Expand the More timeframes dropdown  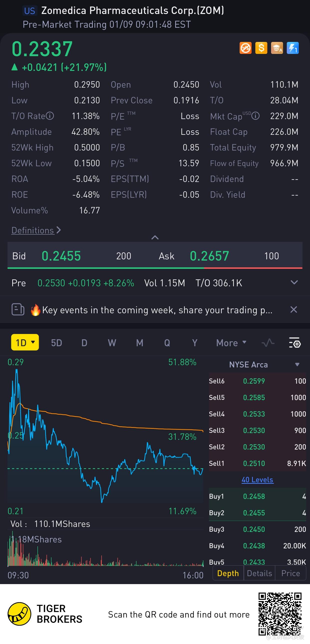[231, 343]
